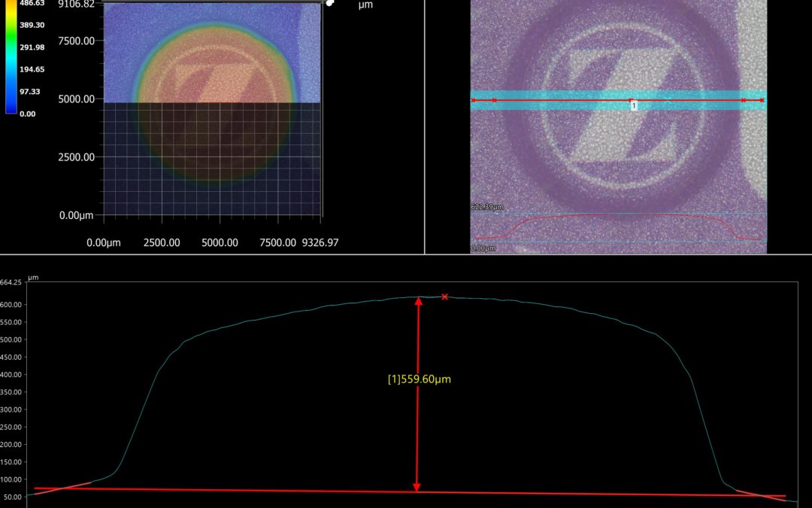812x508 pixels.
Task: Click the lower arrowhead of the height measurement
Action: point(417,487)
